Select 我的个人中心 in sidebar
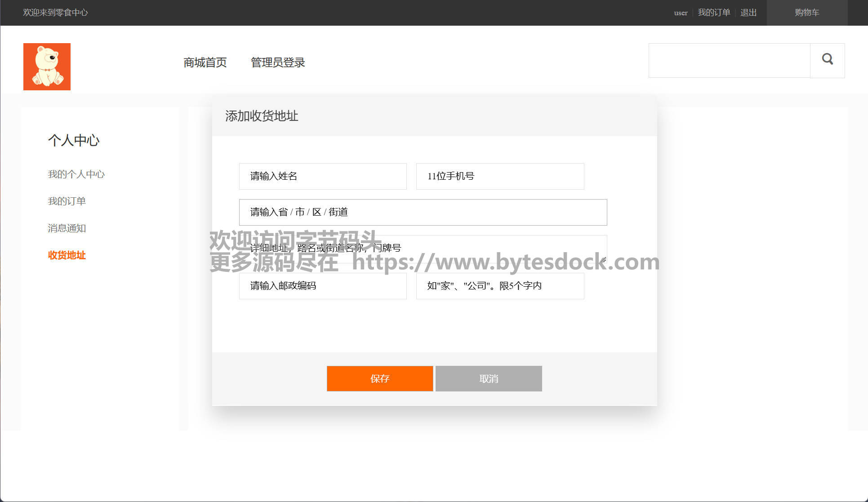Viewport: 868px width, 502px height. pos(76,174)
